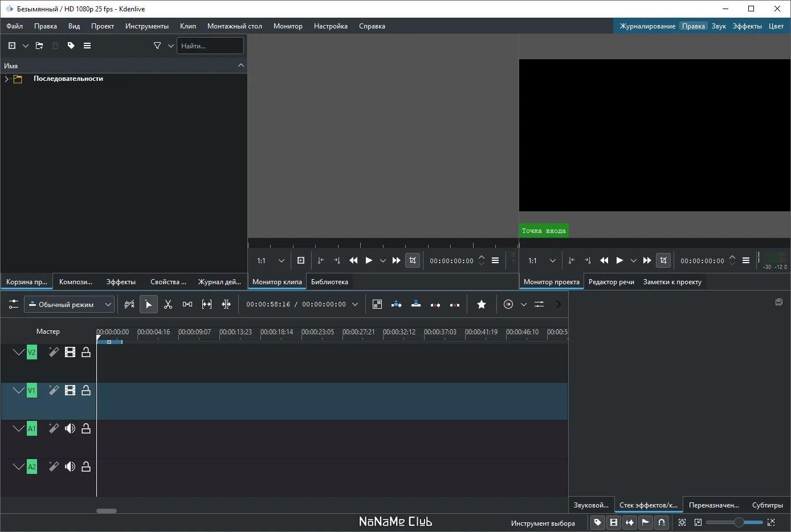Create a new folder in project bin
Image resolution: width=791 pixels, height=532 pixels.
(39, 46)
